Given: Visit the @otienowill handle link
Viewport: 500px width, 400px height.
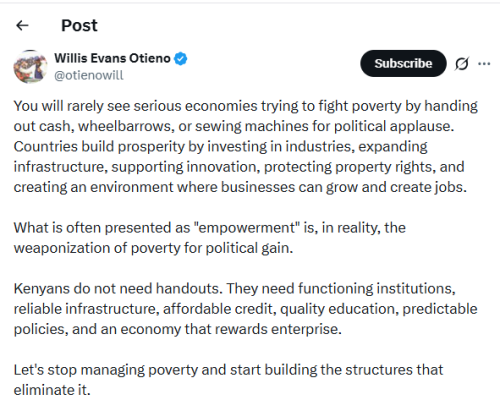Looking at the screenshot, I should [x=89, y=75].
